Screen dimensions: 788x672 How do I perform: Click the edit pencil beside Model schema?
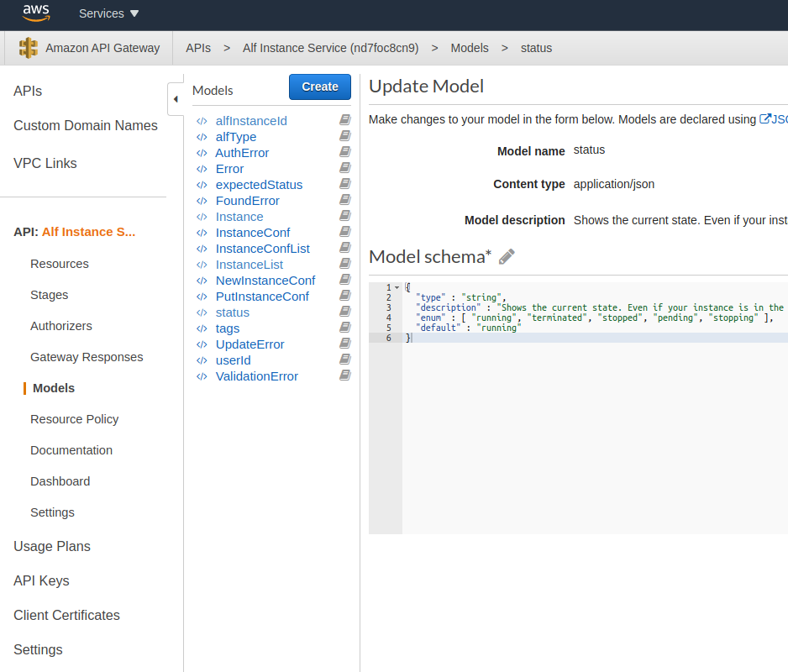[507, 256]
